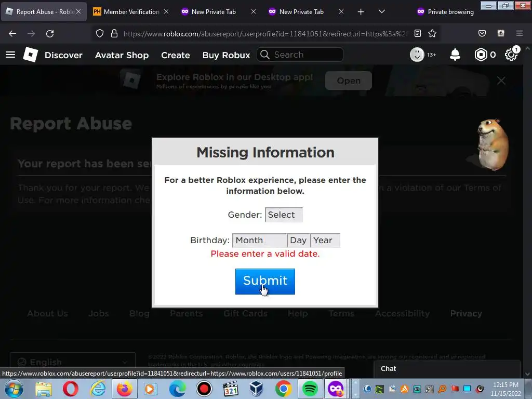Close the first New Private Tab
The width and height of the screenshot is (532, 399).
pyautogui.click(x=254, y=11)
